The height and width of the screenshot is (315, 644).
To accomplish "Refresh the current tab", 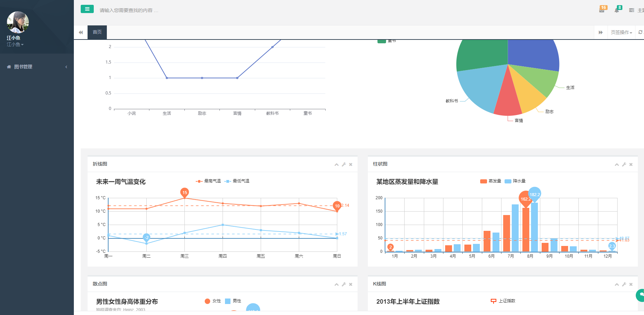I will pyautogui.click(x=640, y=32).
